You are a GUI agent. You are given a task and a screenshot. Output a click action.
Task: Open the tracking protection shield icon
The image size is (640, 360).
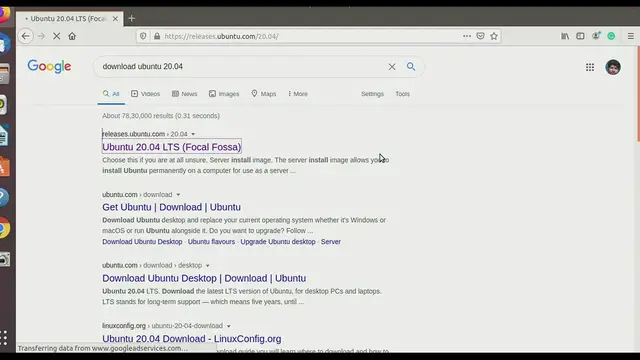tap(143, 36)
